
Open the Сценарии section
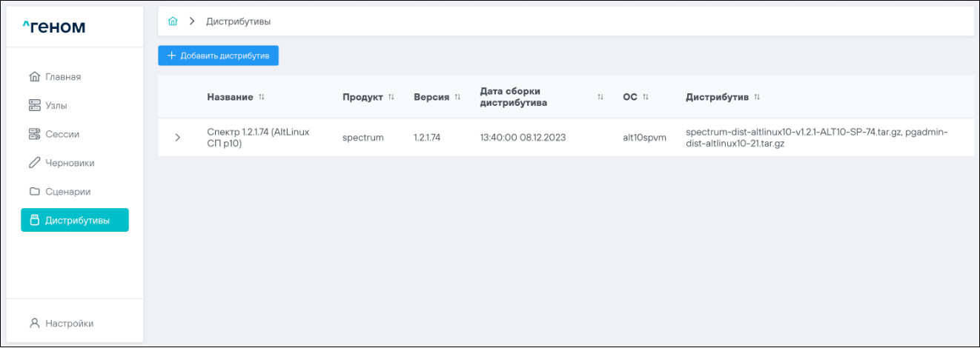coord(67,192)
